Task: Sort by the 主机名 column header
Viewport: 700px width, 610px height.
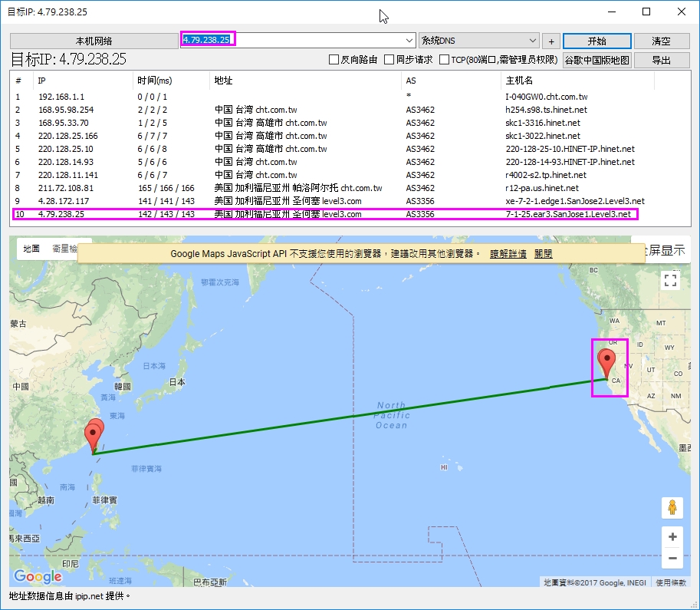Action: click(577, 81)
